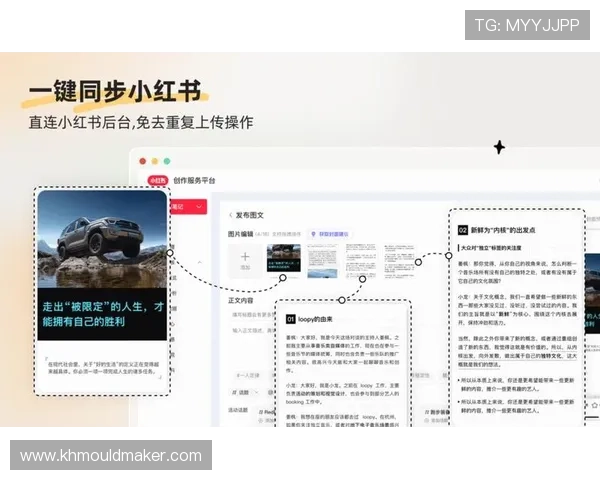This screenshot has width=600, height=480.
Task: Select the third text-page thumbnail
Action: tap(361, 261)
